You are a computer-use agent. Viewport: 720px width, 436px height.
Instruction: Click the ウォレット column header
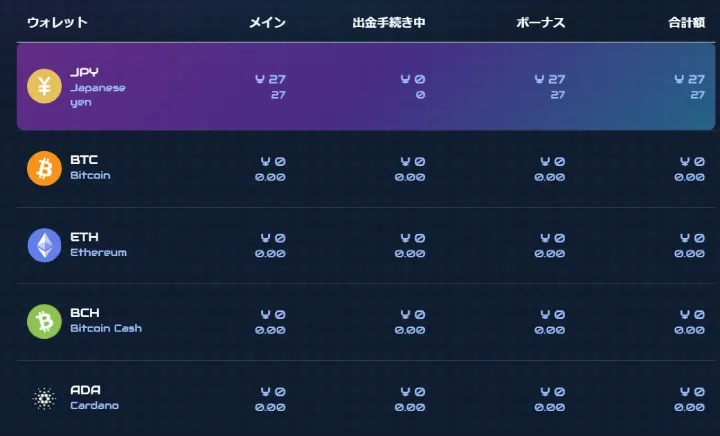tap(57, 22)
